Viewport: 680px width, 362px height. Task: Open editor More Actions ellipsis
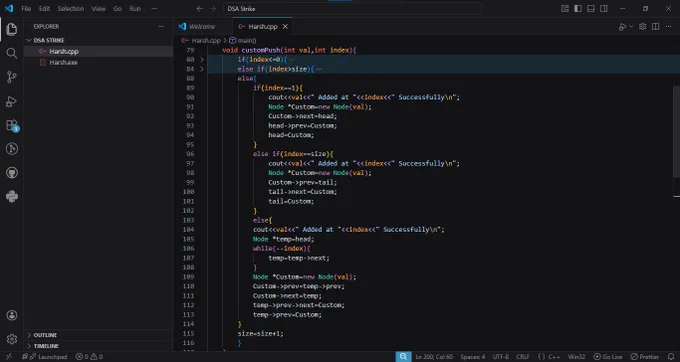[x=668, y=26]
